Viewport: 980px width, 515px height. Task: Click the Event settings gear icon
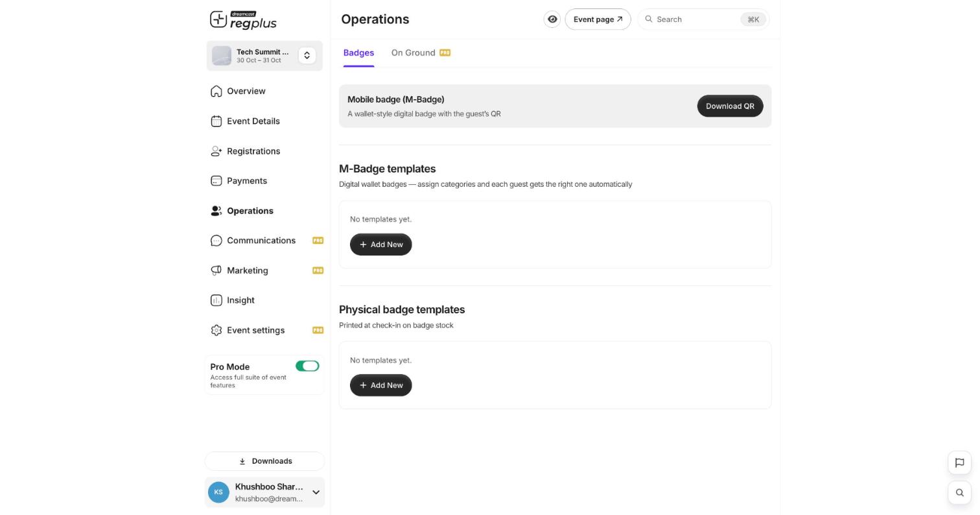pos(216,330)
